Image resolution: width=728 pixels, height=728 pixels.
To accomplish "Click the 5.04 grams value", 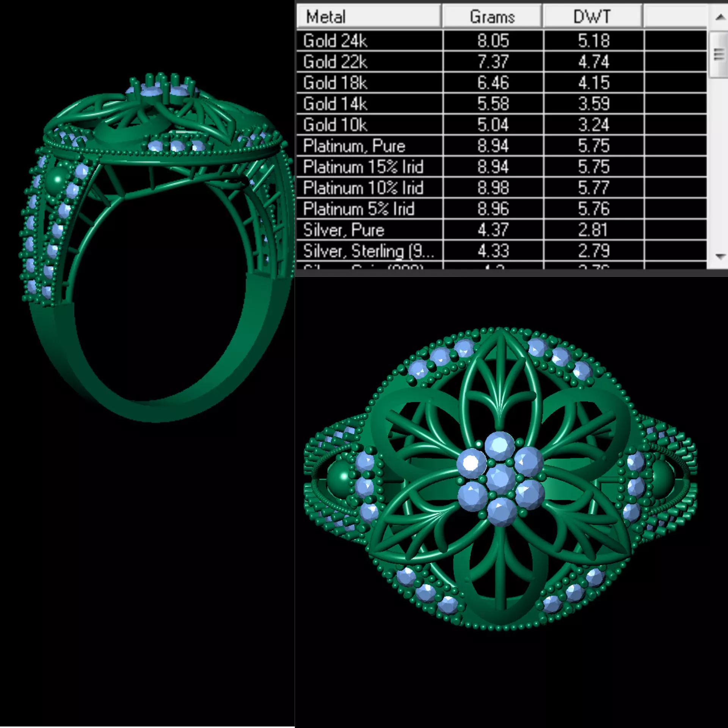I will (x=493, y=125).
